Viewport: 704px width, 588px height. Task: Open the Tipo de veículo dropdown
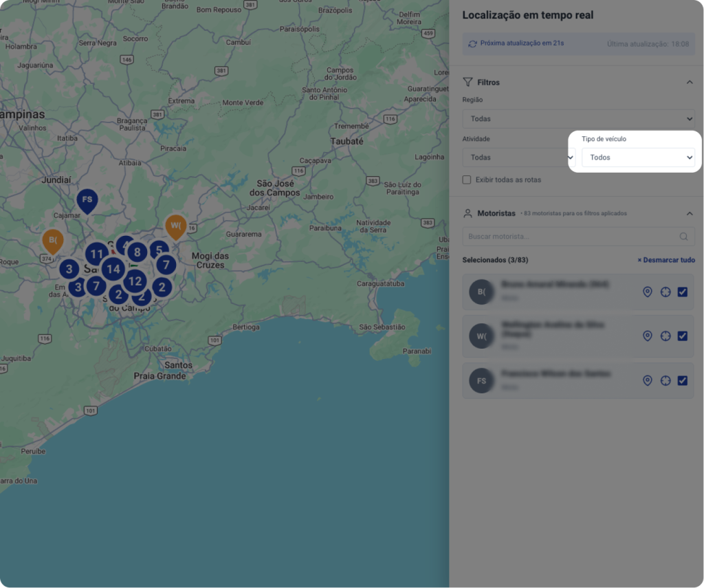(638, 157)
